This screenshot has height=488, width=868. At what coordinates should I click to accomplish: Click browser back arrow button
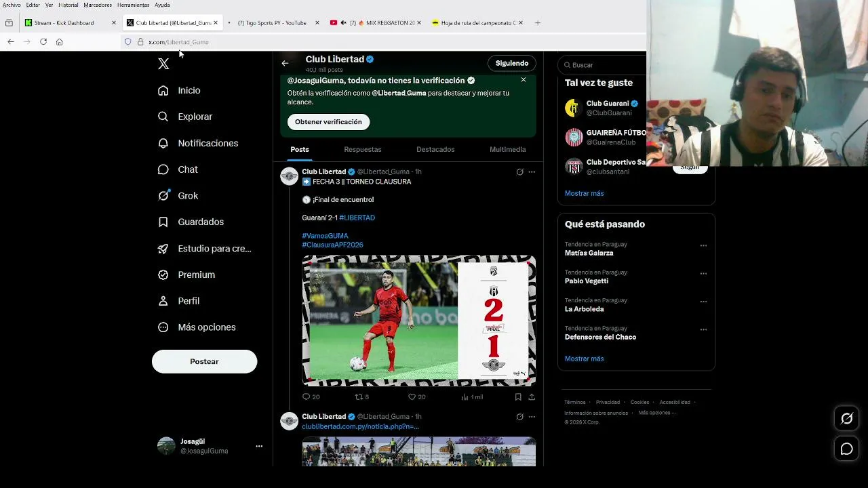tap(11, 41)
